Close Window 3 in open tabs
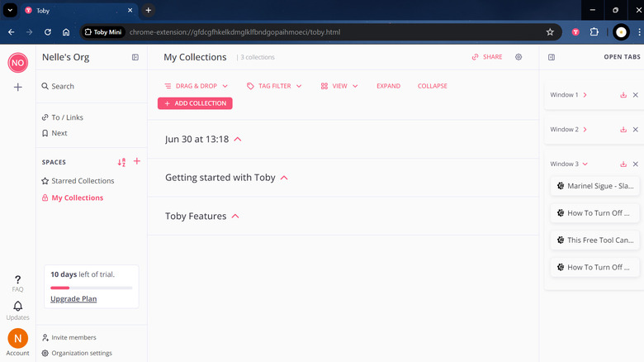Screen dimensions: 644x362 click(636, 164)
